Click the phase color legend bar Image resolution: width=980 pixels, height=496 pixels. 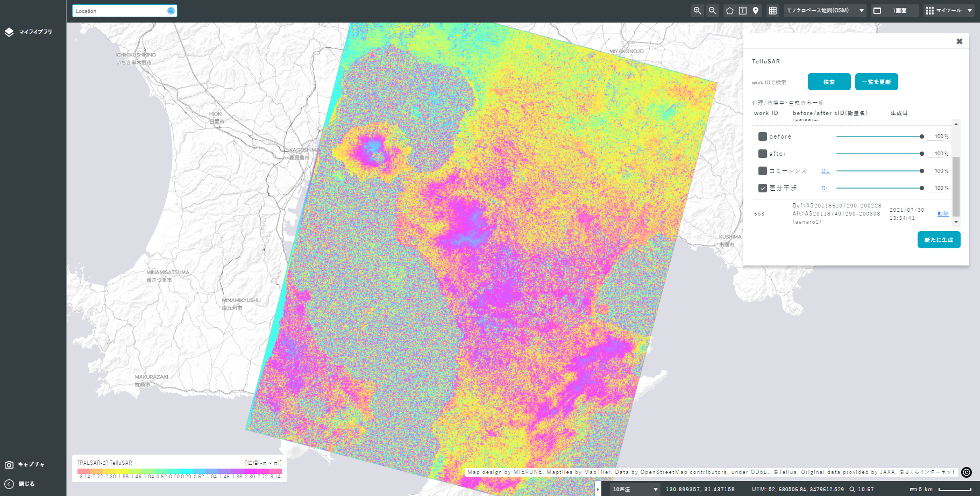pos(180,471)
